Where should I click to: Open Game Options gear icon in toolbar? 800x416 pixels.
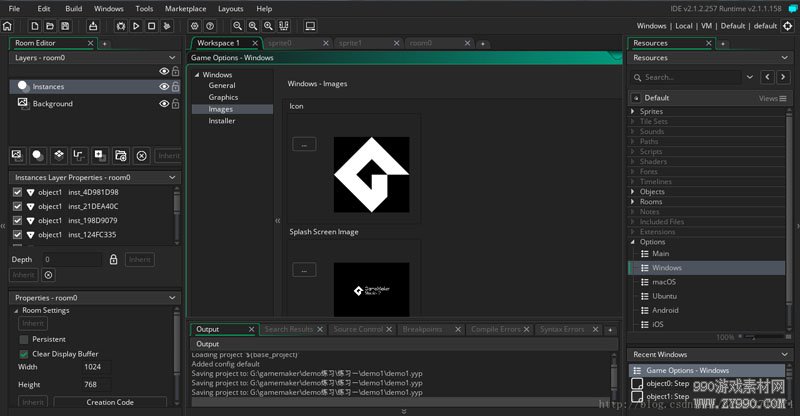194,26
